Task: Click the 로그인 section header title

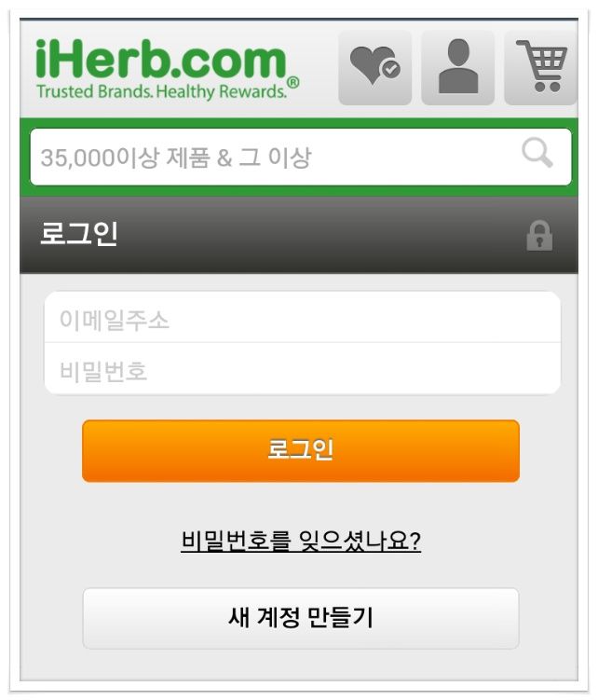Action: tap(79, 233)
